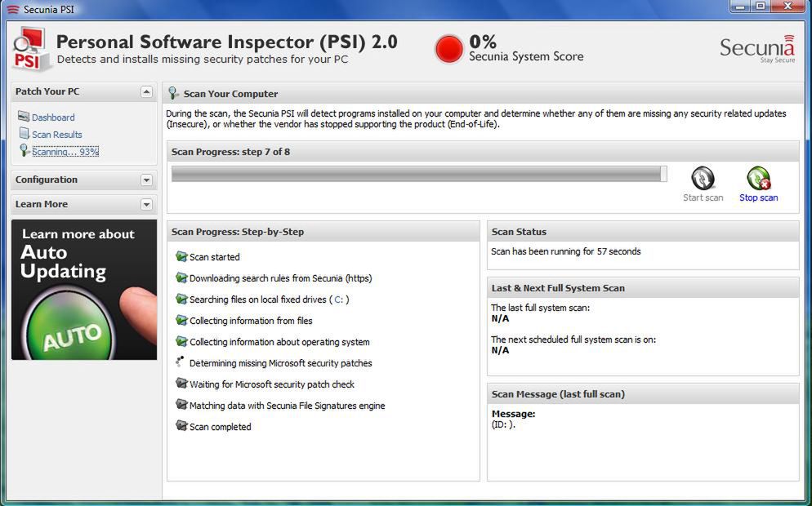Viewport: 812px width, 506px height.
Task: Click the Stop scan icon with red X
Action: pos(759,179)
